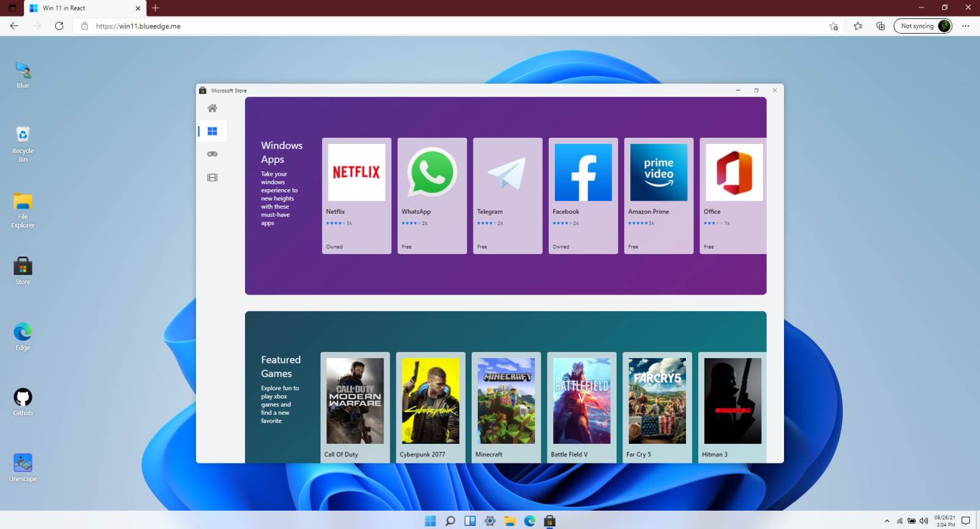
Task: Reload the page with browser Refresh
Action: 59,26
